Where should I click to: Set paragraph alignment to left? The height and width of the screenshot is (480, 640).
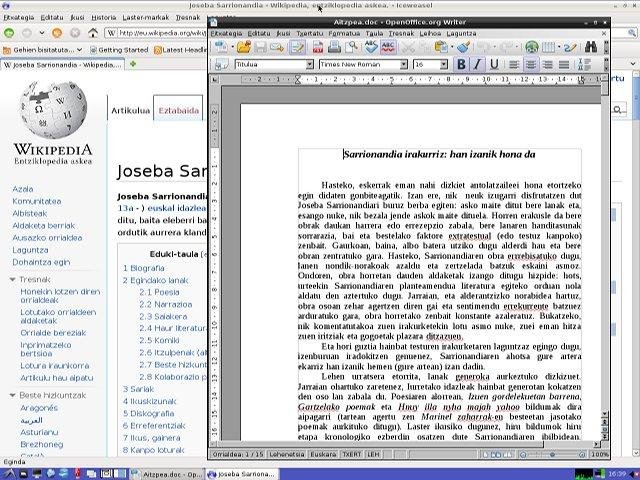[514, 64]
